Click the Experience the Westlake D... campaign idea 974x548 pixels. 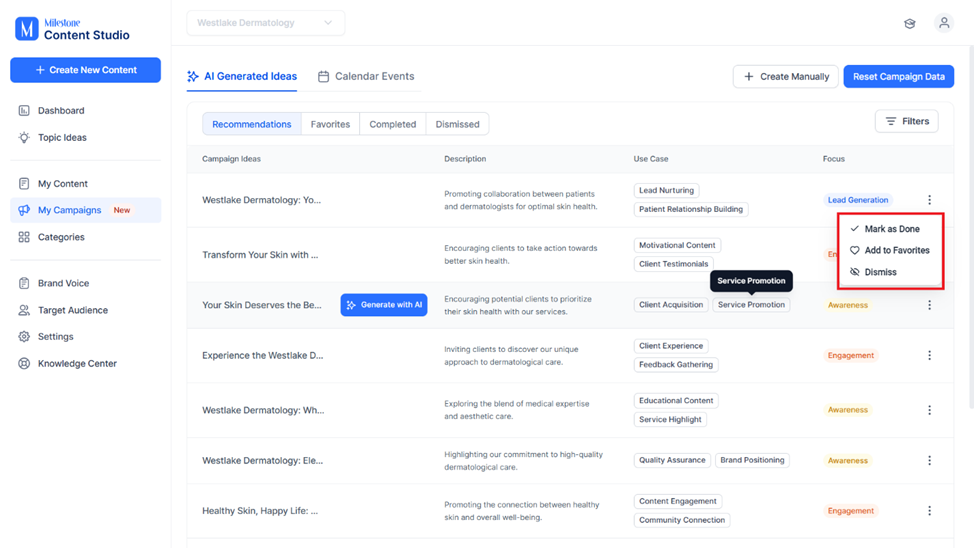(x=262, y=355)
